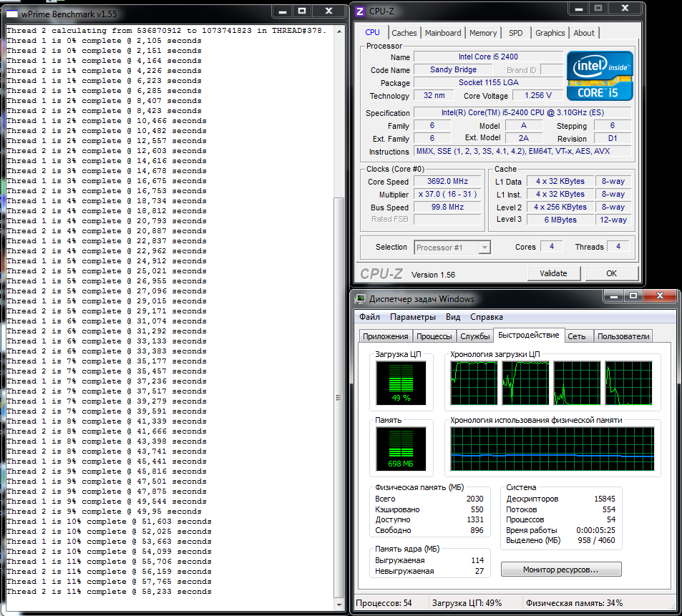This screenshot has width=682, height=616.
Task: Open Монитор ресурсов from Task Manager
Action: tap(560, 569)
